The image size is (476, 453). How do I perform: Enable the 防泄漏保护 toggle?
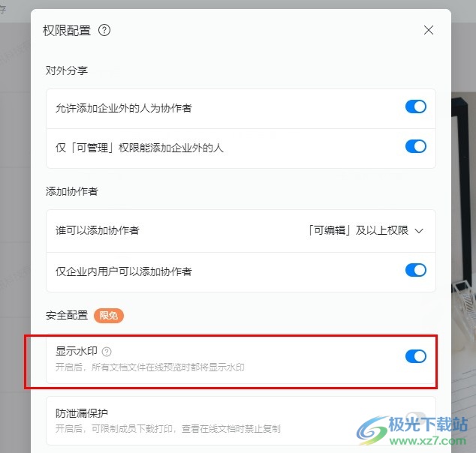click(x=416, y=417)
